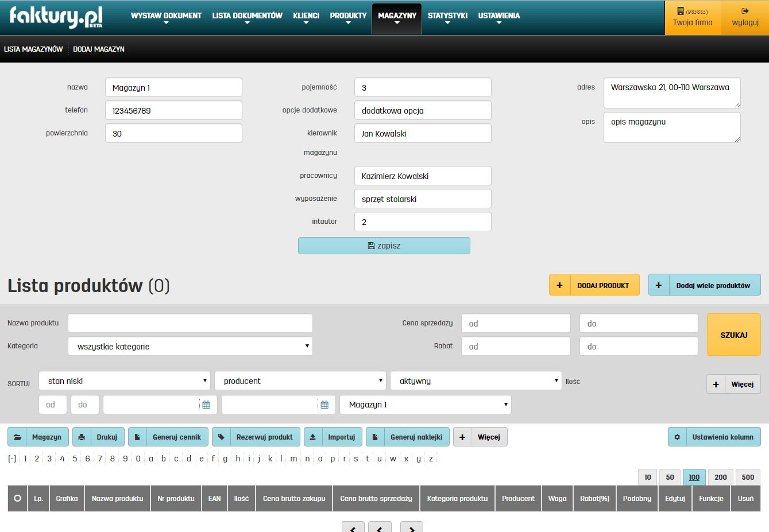Open the PRODUKTY menu

[347, 15]
